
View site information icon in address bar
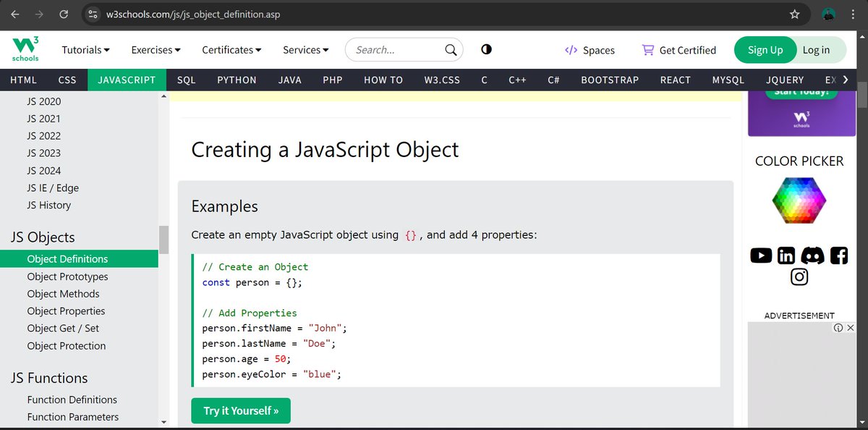coord(91,14)
